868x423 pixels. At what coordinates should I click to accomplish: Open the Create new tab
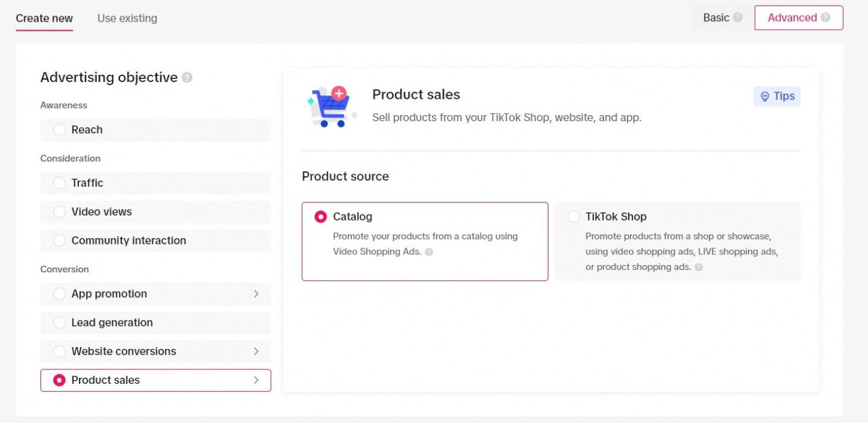(44, 18)
